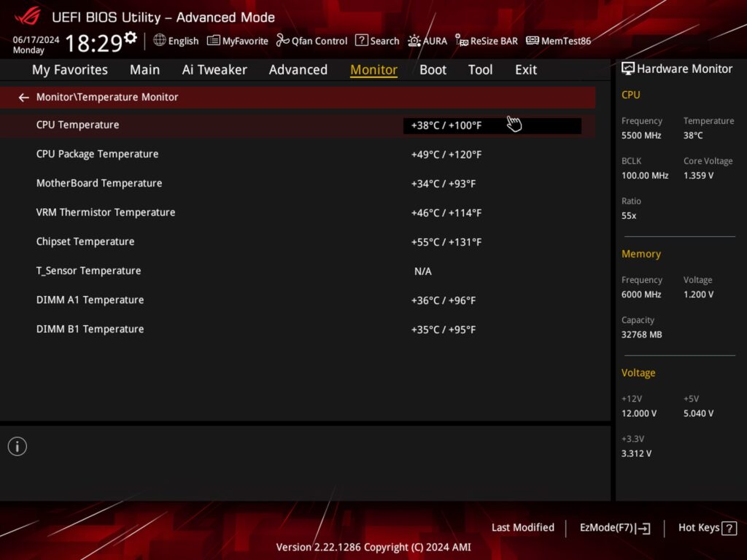Click value +34°C / +93°F
This screenshot has height=560, width=747.
pos(444,184)
